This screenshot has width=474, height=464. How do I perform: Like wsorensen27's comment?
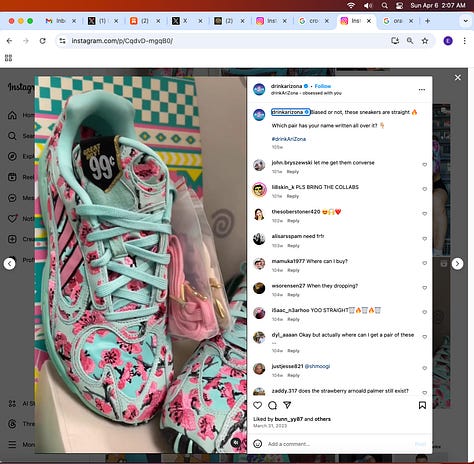424,288
